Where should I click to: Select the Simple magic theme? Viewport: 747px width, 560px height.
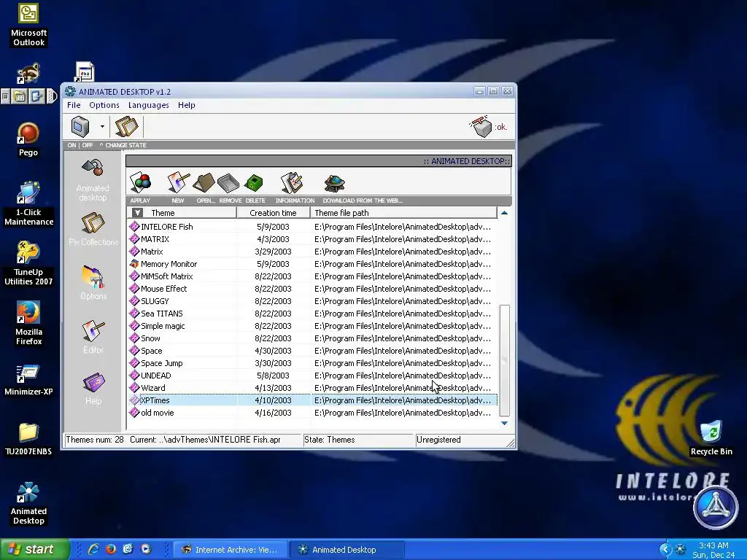[x=312, y=326]
